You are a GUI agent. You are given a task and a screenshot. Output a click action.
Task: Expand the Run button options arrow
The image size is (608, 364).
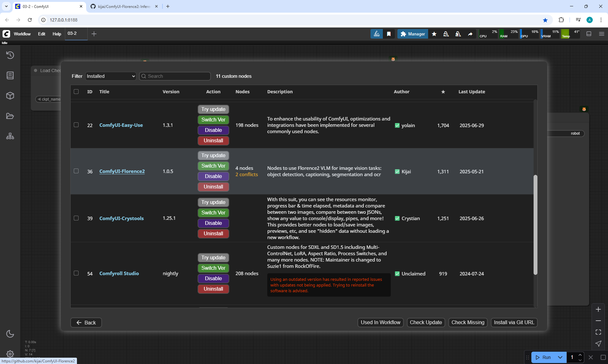[560, 357]
